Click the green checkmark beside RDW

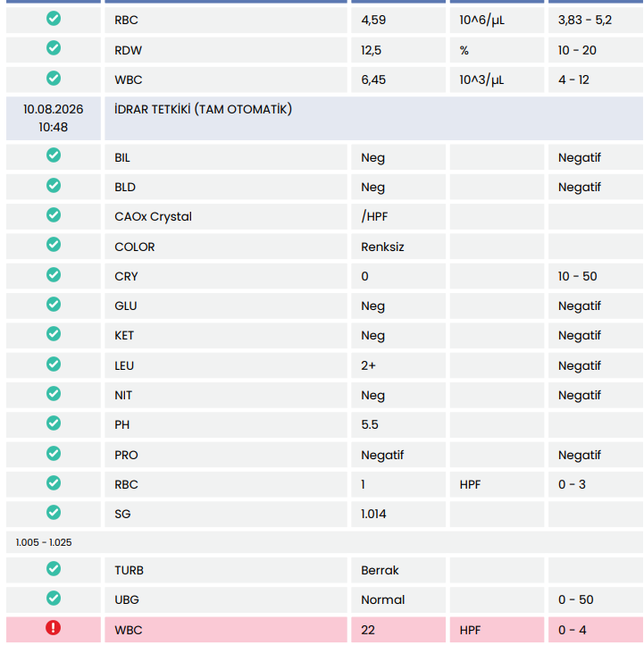54,48
